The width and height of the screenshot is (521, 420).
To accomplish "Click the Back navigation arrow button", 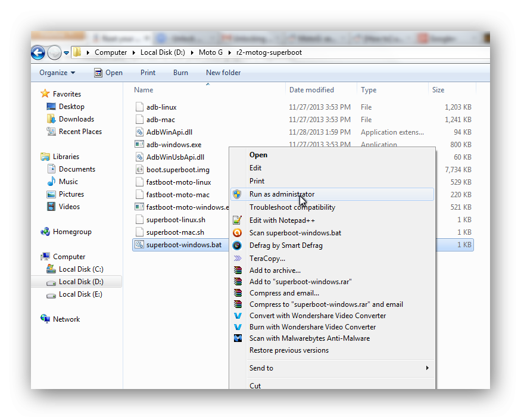I will pos(38,52).
